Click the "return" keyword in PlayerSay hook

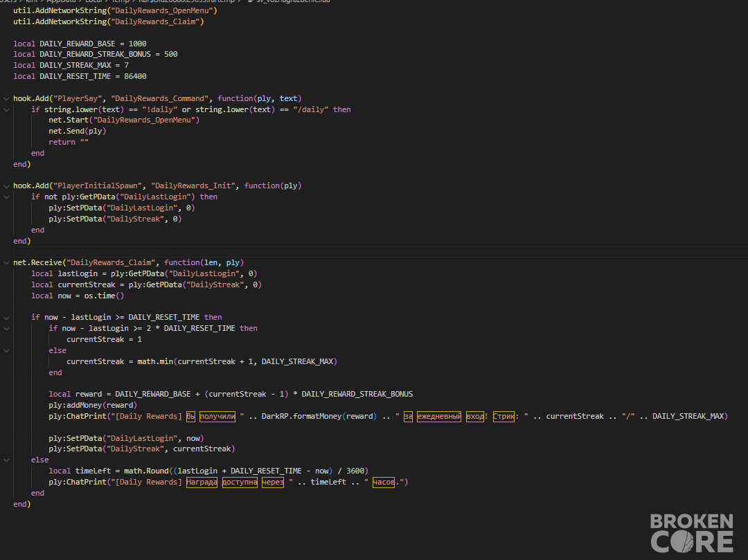pyautogui.click(x=62, y=142)
